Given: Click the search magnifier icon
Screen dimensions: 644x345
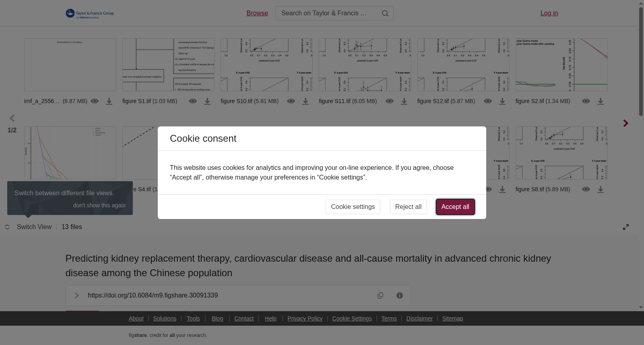Looking at the screenshot, I should pyautogui.click(x=385, y=13).
